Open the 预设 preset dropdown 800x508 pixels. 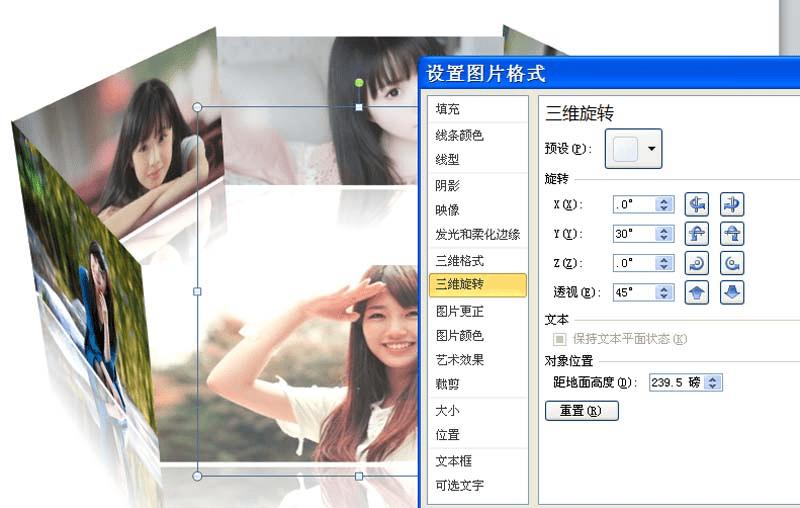[633, 148]
